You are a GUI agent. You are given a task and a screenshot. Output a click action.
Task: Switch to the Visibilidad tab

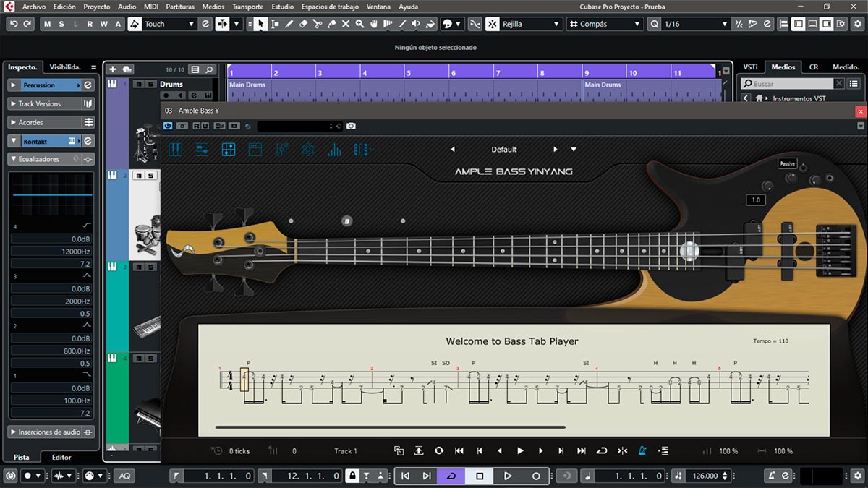65,67
